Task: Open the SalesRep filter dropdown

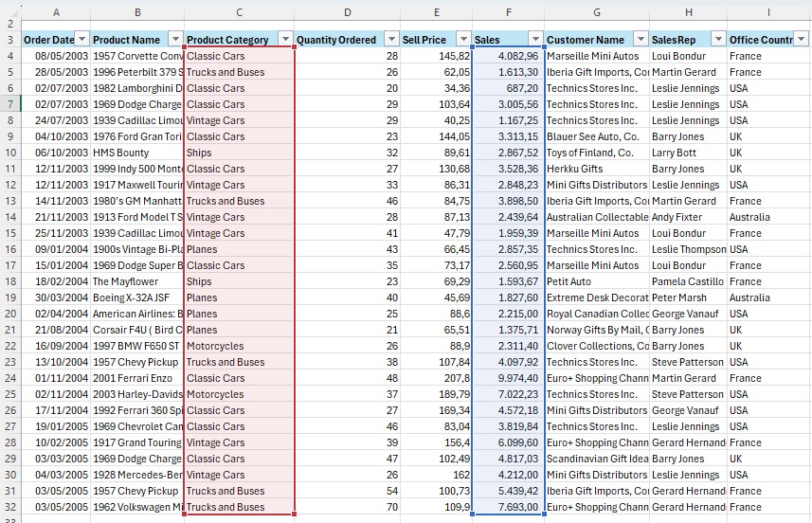Action: 716,40
